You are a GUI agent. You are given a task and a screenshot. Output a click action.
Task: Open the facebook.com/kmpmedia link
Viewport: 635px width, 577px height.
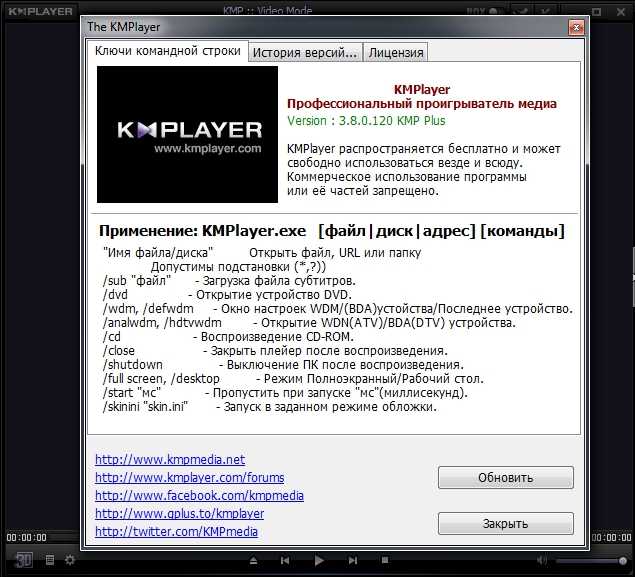click(199, 496)
